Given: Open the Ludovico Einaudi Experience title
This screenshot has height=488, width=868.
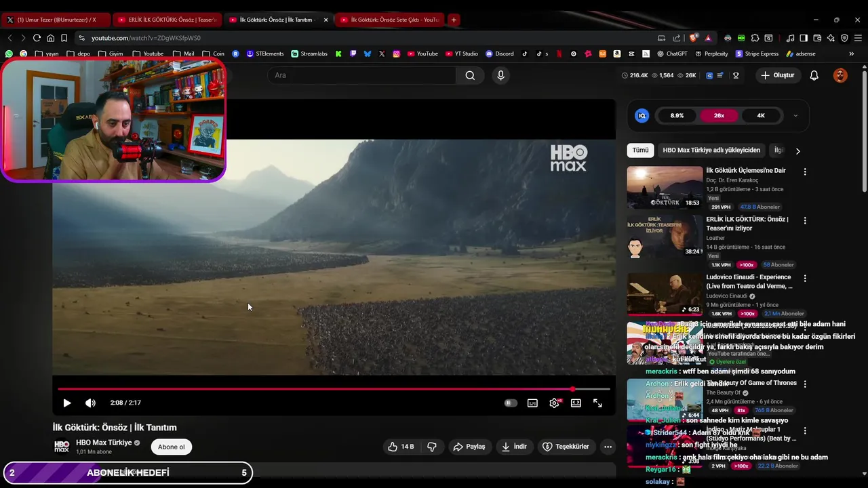Looking at the screenshot, I should click(x=748, y=282).
